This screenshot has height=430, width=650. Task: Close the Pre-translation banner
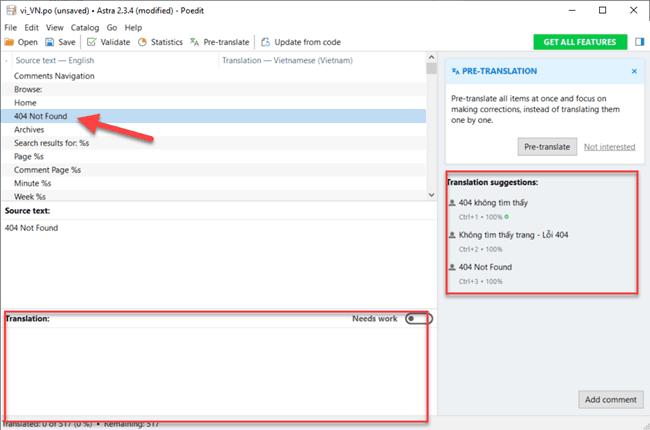[x=633, y=72]
